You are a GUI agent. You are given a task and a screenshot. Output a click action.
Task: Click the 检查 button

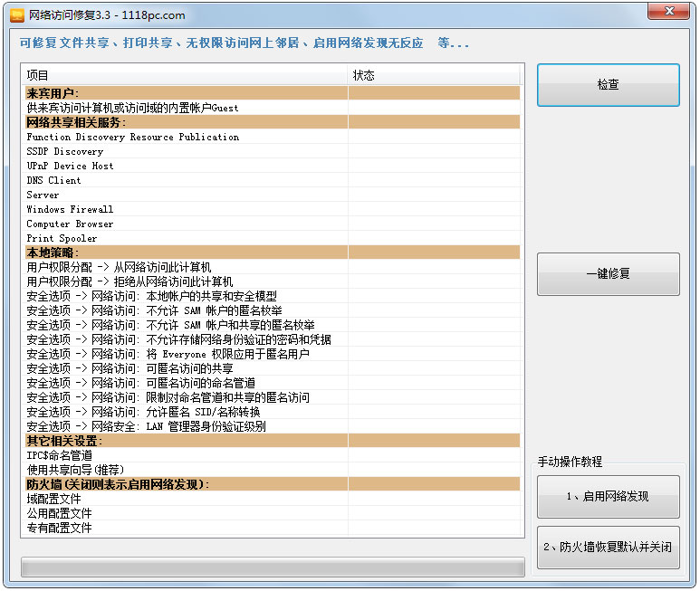point(608,85)
